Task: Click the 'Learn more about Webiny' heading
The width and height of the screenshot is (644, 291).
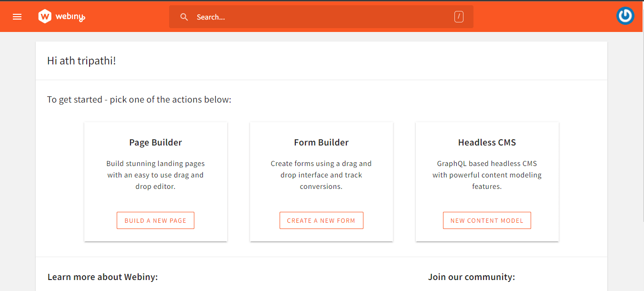Action: pos(102,277)
